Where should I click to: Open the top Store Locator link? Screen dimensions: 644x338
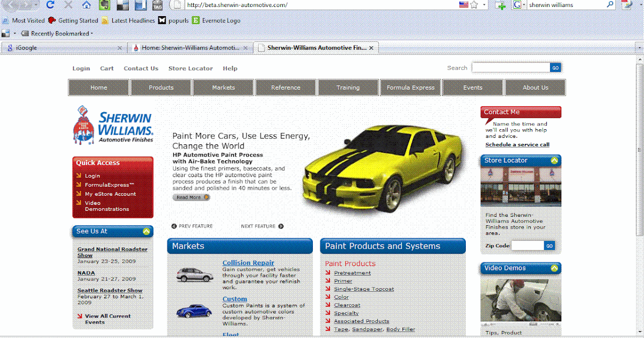click(x=191, y=68)
